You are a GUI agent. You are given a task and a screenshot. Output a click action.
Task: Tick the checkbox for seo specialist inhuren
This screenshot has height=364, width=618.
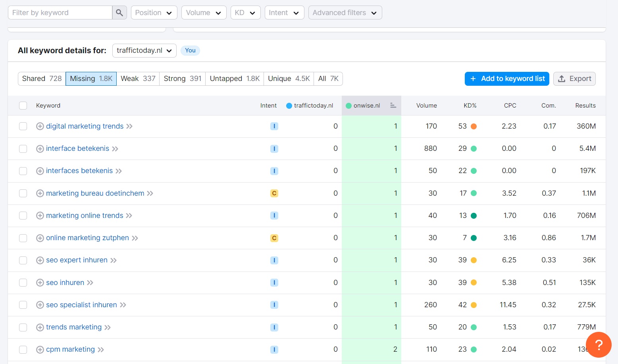(23, 305)
